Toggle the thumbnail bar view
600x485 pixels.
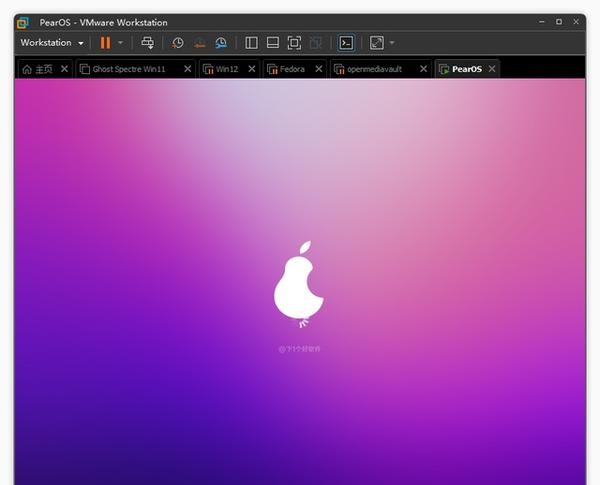tap(272, 43)
